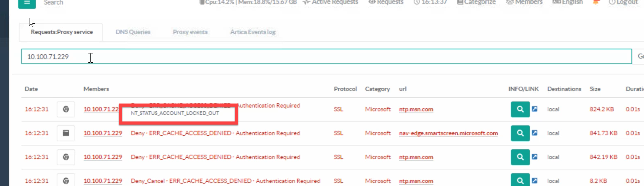The width and height of the screenshot is (644, 186).
Task: Click Chrome browser icon in first request row
Action: point(66,109)
